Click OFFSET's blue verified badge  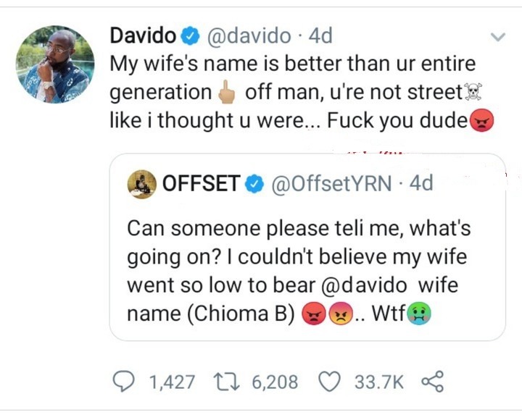tap(253, 185)
